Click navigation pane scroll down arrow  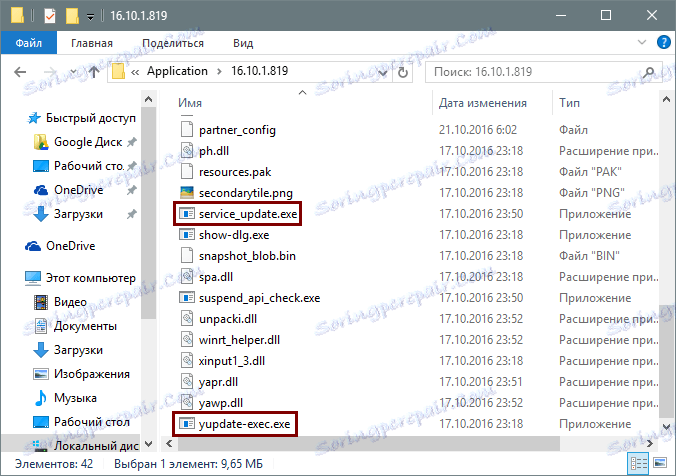tap(149, 444)
